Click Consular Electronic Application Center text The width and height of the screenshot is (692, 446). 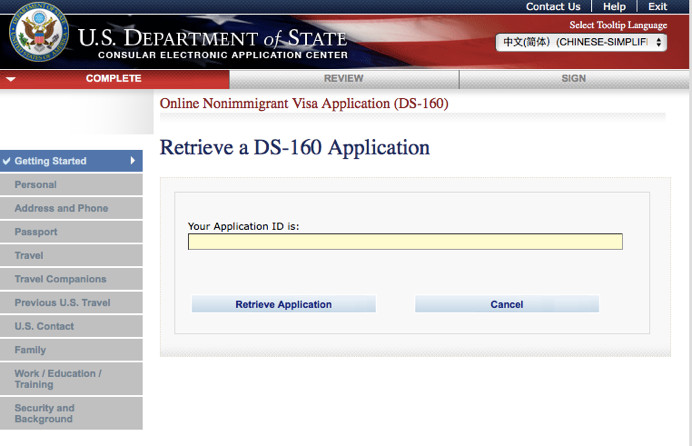pyautogui.click(x=223, y=55)
